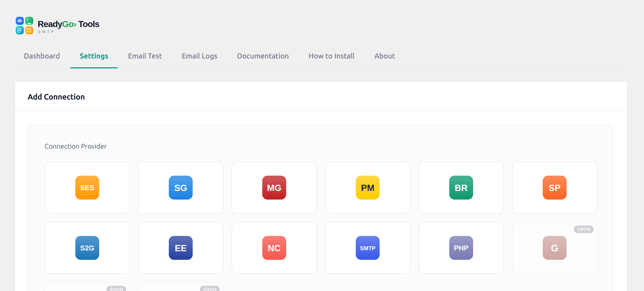
Task: Go to the Email Test tab
Action: pos(145,56)
